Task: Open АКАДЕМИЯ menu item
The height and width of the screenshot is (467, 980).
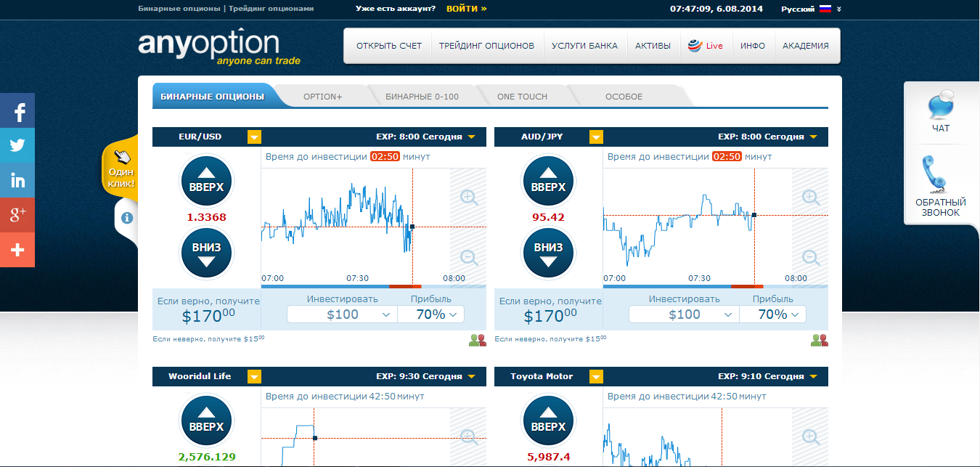Action: [x=806, y=46]
